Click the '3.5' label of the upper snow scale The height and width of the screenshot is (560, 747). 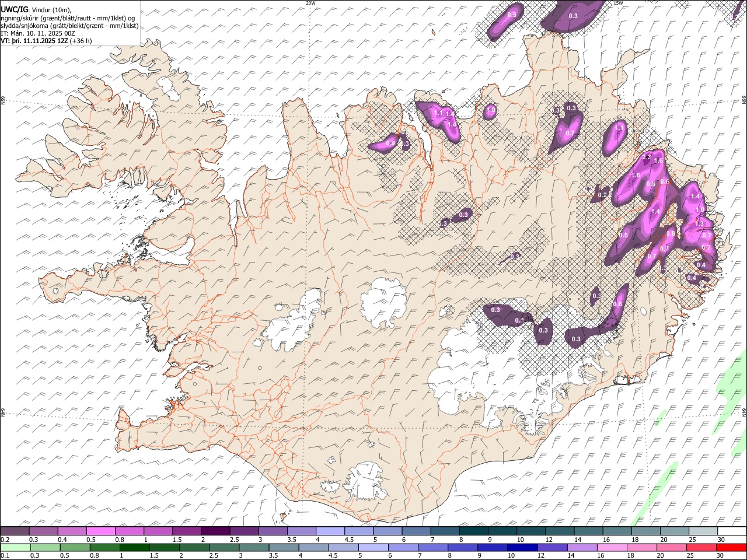pyautogui.click(x=291, y=539)
